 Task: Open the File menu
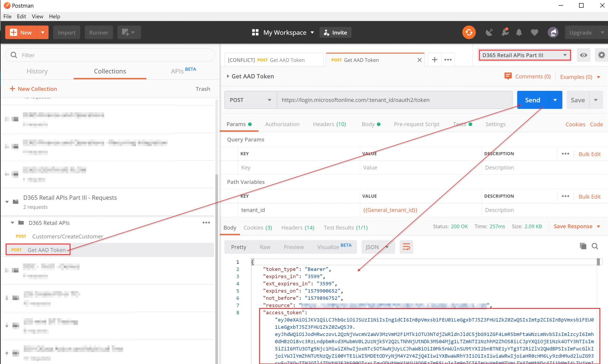tap(7, 16)
